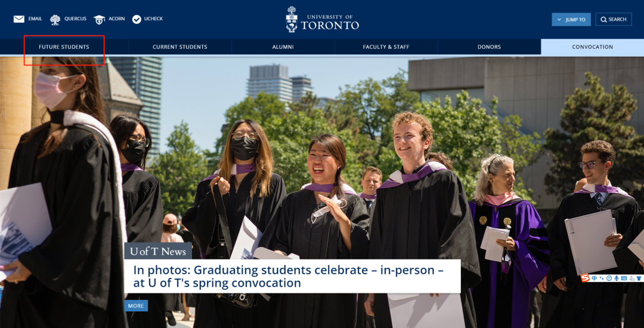644x328 pixels.
Task: Click the Search button
Action: (x=614, y=19)
